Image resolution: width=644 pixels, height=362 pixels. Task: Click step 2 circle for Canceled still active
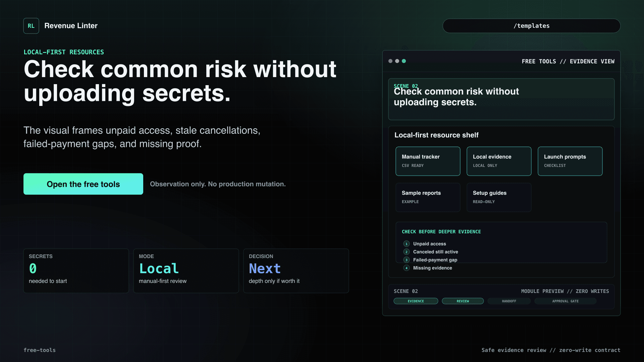click(x=407, y=252)
